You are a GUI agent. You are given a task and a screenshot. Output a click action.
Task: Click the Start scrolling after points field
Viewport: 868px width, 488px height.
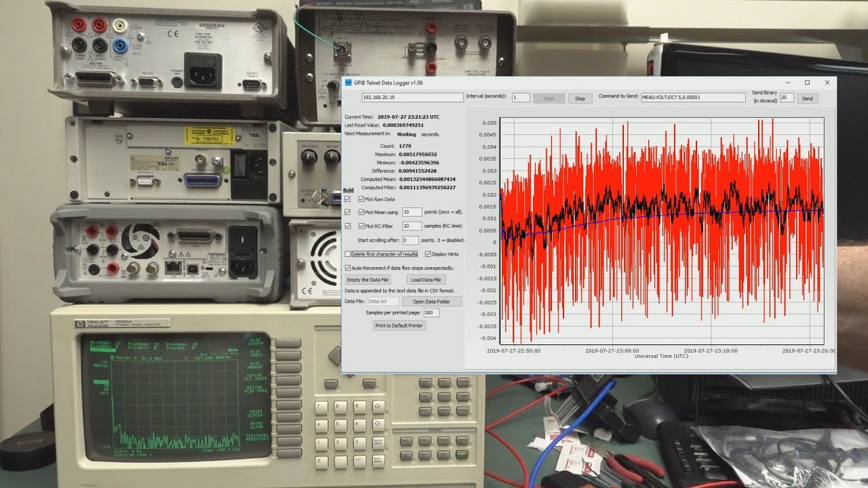(x=410, y=241)
